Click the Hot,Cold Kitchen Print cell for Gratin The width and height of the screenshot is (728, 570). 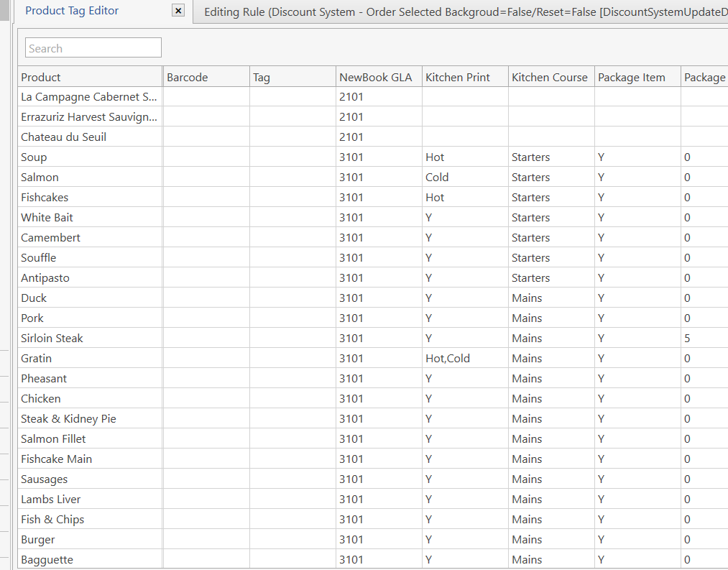(x=465, y=358)
